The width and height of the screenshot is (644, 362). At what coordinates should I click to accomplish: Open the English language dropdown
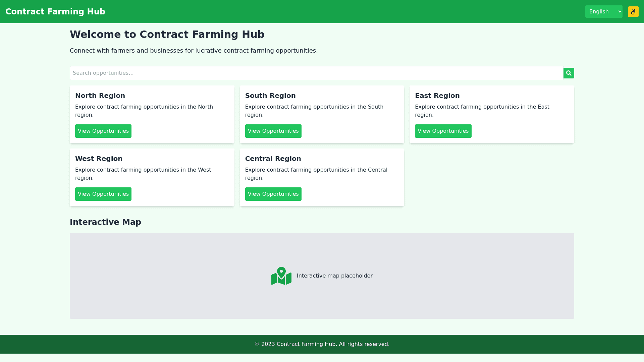tap(603, 12)
